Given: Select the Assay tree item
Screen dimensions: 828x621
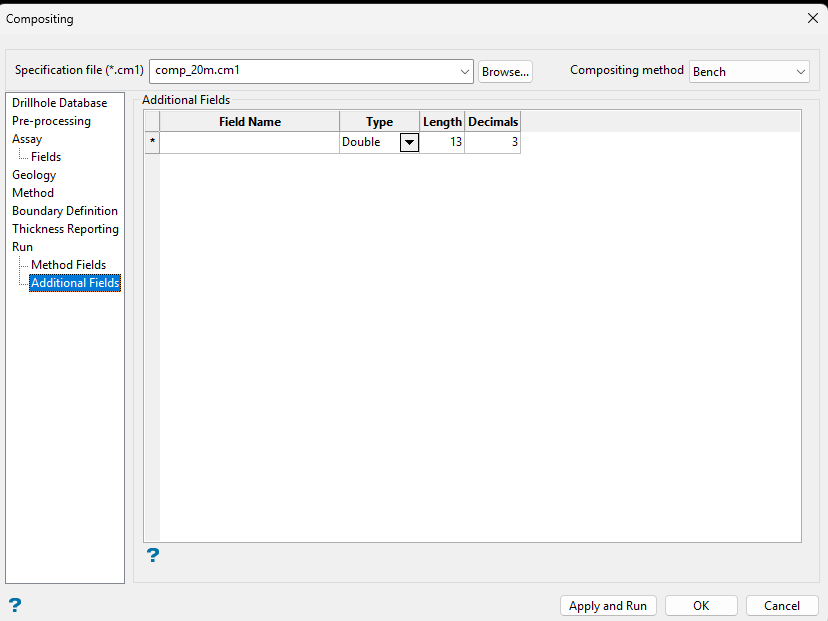Looking at the screenshot, I should point(27,139).
